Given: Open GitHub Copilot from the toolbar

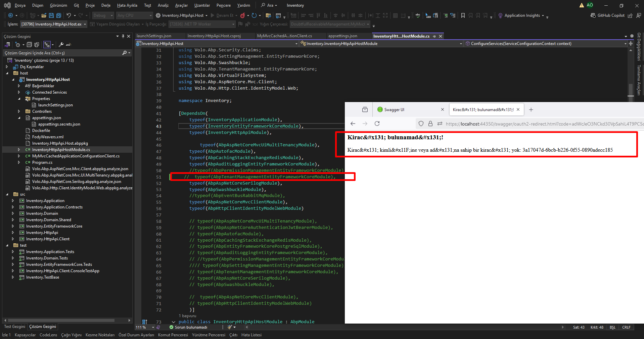Looking at the screenshot, I should click(607, 15).
